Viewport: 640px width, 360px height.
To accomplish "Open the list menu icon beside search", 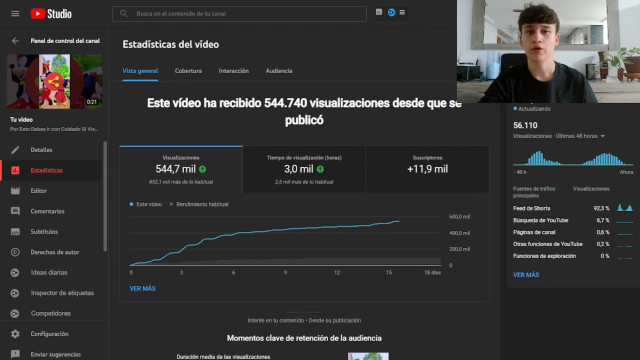I will click(x=402, y=13).
